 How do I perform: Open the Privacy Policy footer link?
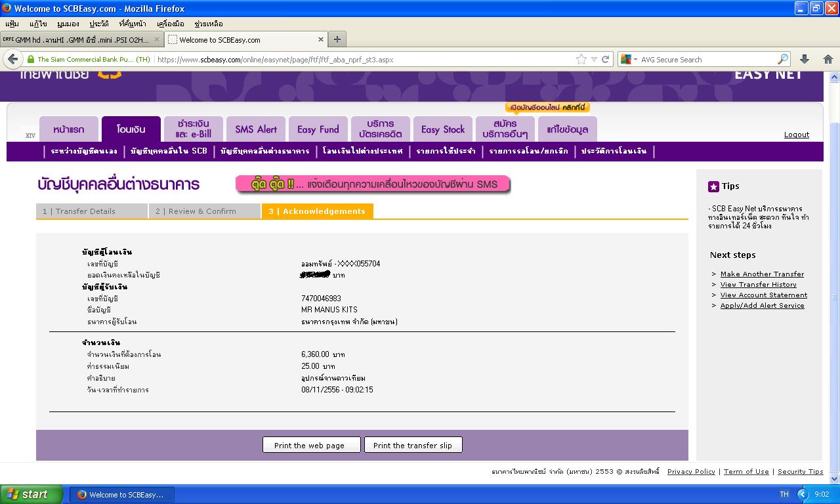tap(691, 471)
